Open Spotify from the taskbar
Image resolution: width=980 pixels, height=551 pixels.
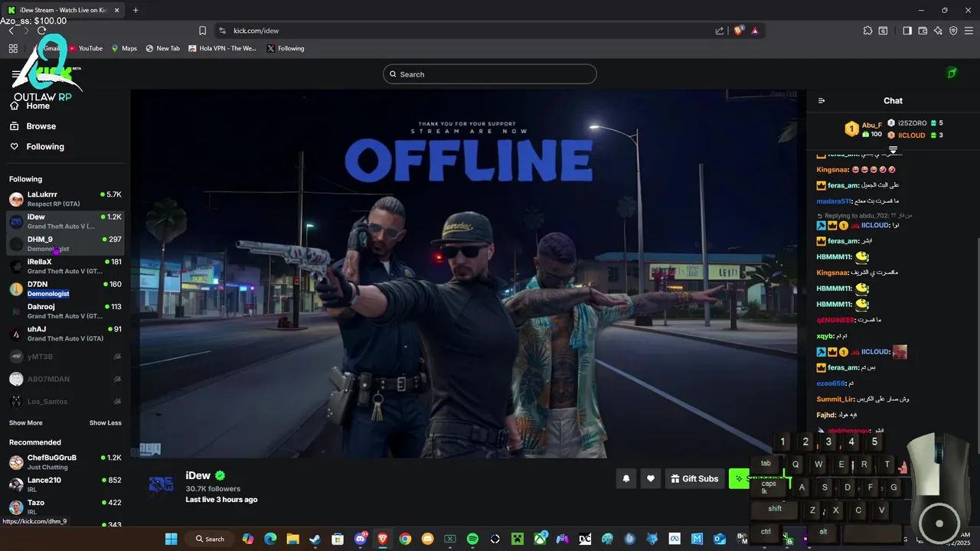[x=472, y=539]
